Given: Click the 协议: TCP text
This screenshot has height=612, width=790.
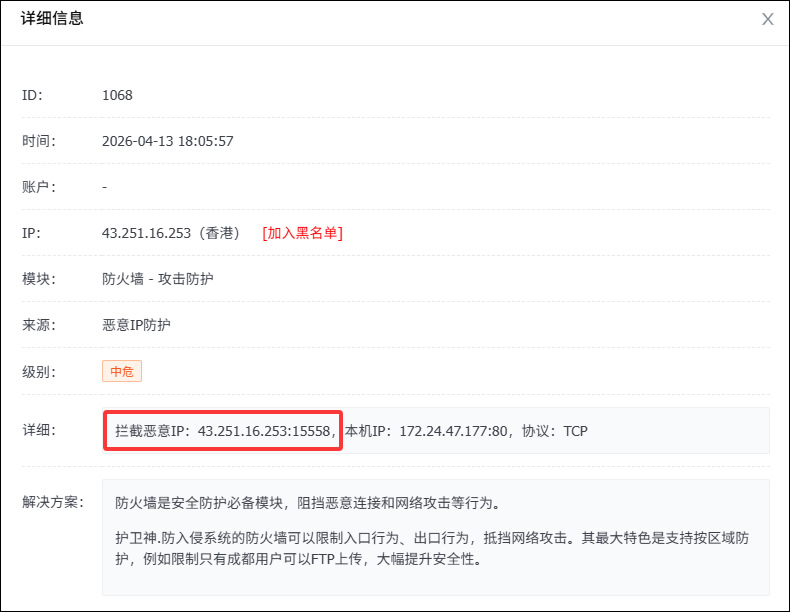Looking at the screenshot, I should click(555, 431).
